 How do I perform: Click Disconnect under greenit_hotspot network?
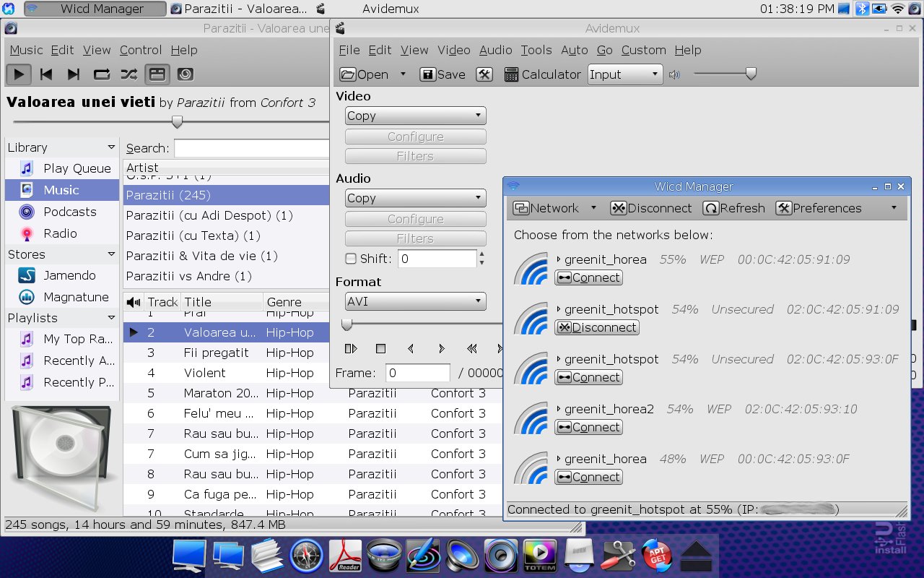click(596, 327)
